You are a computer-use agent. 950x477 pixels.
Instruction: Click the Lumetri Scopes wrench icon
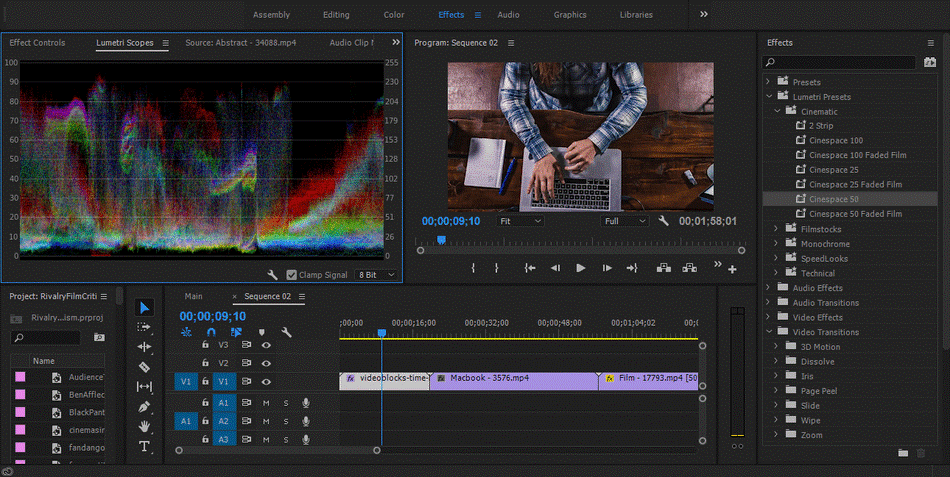tap(273, 275)
